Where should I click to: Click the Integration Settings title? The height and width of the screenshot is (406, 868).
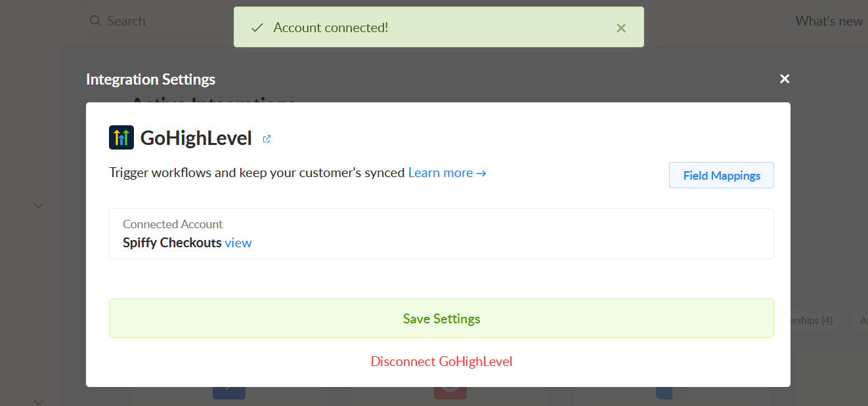coord(150,79)
